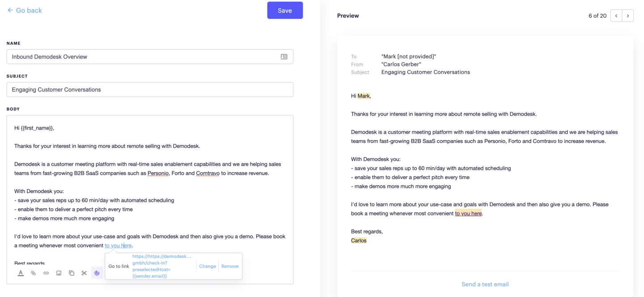
Task: Click the Name input field
Action: click(x=150, y=57)
